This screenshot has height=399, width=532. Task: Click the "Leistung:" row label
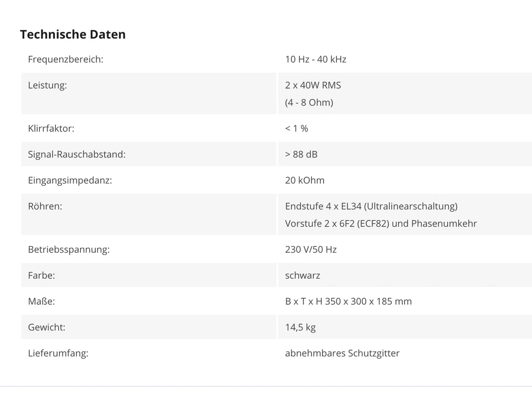pos(47,85)
